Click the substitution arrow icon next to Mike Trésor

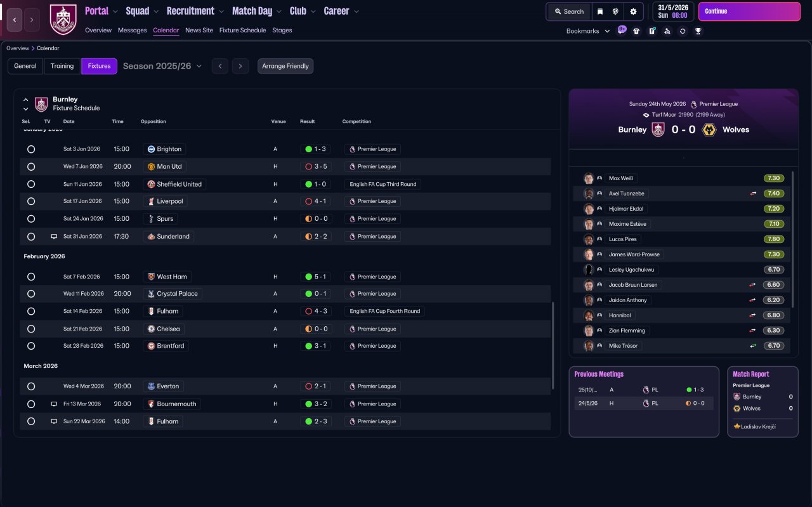pos(753,346)
